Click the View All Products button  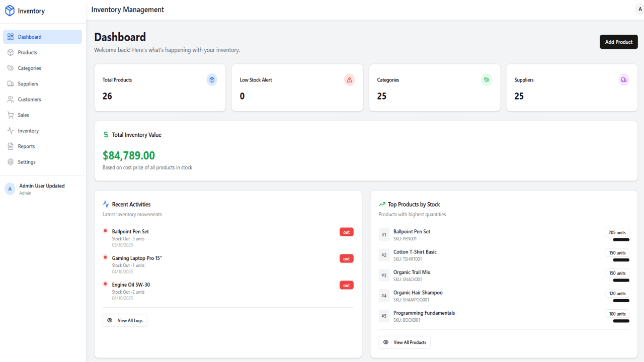[405, 342]
